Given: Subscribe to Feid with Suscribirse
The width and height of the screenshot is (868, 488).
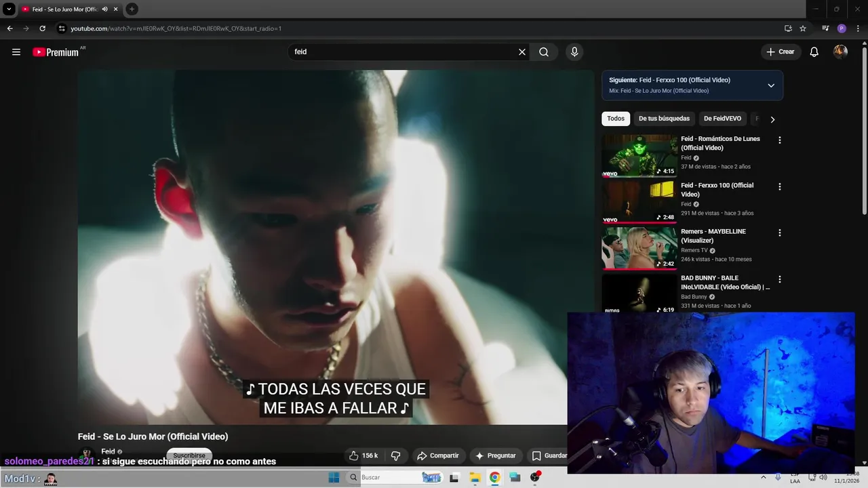Looking at the screenshot, I should point(189,454).
